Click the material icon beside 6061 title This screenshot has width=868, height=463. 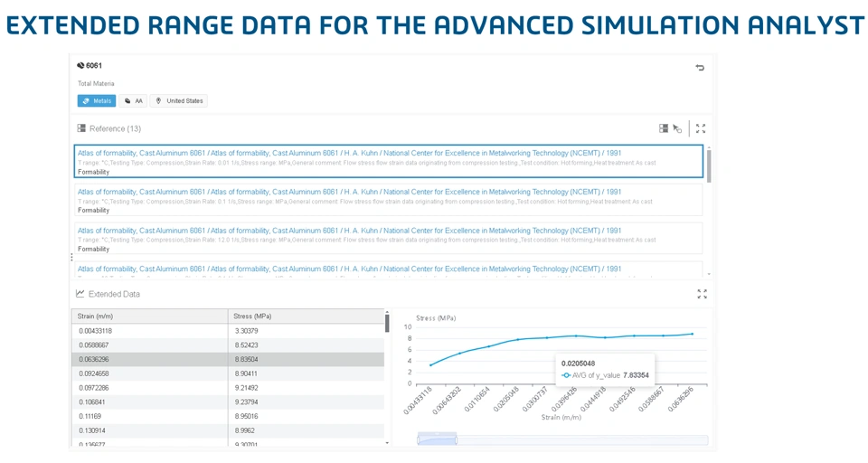pyautogui.click(x=80, y=65)
